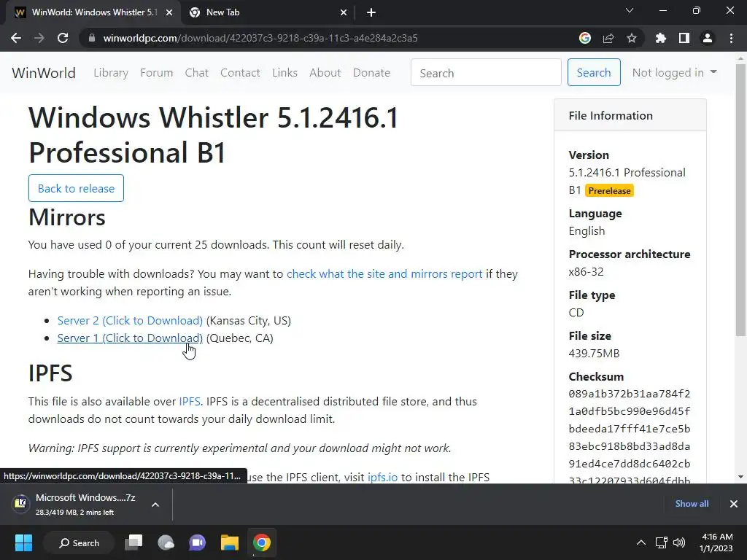747x560 pixels.
Task: Open the taskbar Search box
Action: point(79,542)
